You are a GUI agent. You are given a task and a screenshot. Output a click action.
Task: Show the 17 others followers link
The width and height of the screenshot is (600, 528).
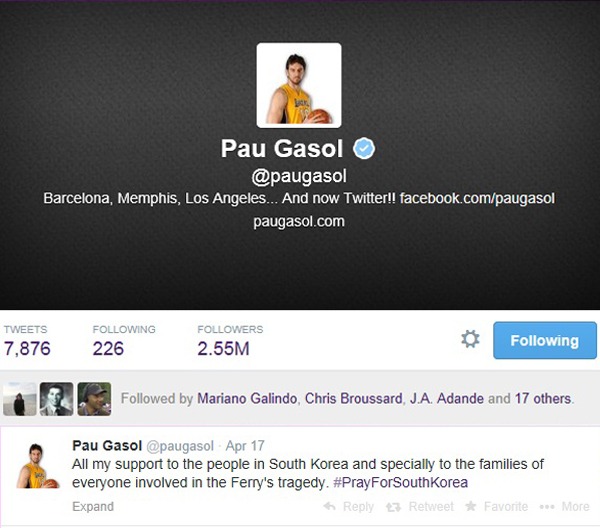tap(543, 399)
